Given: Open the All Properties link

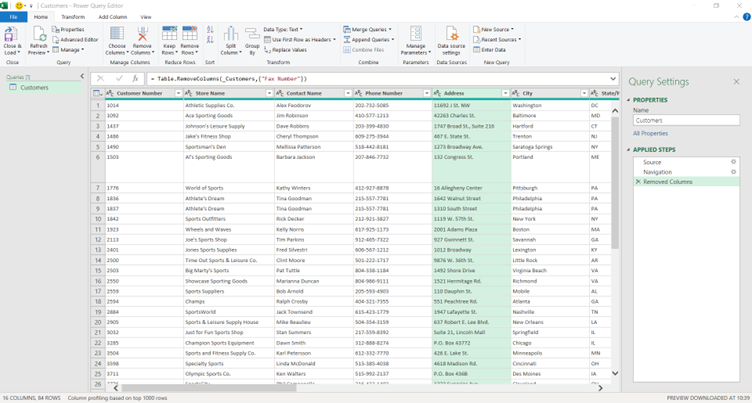Looking at the screenshot, I should pos(650,133).
